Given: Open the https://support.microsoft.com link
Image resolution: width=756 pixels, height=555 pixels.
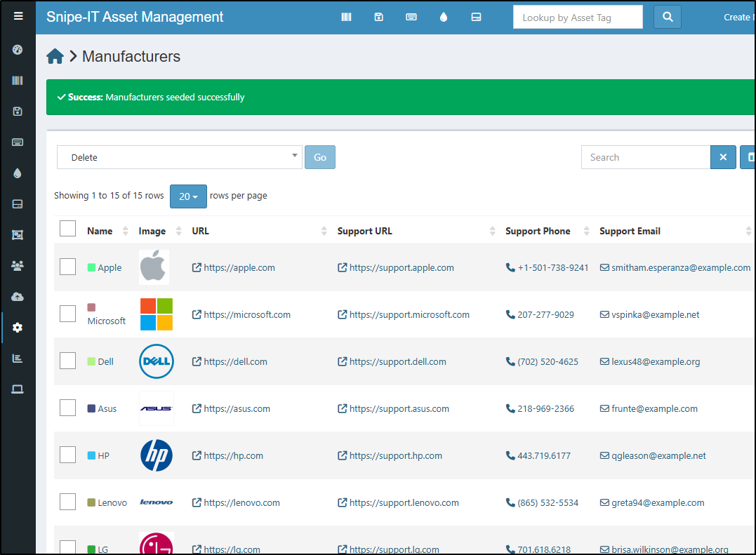Looking at the screenshot, I should tap(409, 315).
